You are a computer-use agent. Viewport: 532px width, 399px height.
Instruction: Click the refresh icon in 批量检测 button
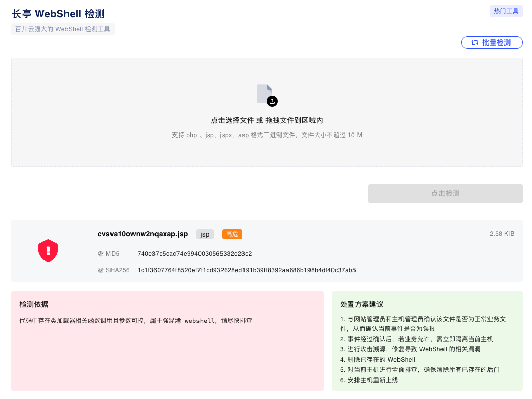point(474,42)
